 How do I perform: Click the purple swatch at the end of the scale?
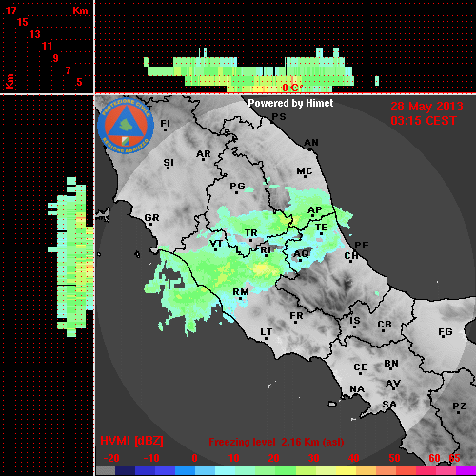[x=466, y=471]
